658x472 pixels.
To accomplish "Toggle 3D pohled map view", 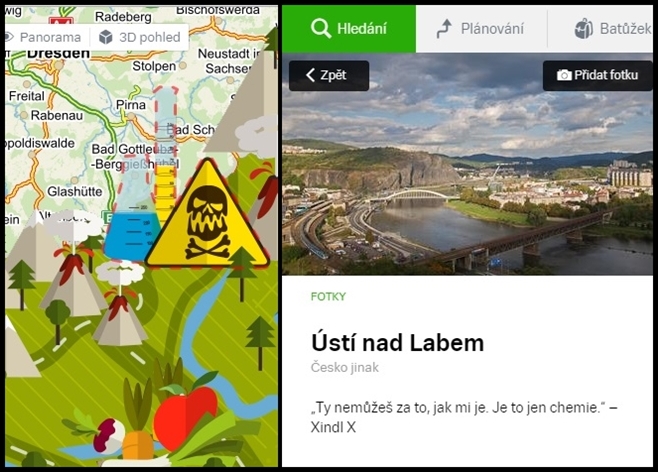I will click(139, 37).
